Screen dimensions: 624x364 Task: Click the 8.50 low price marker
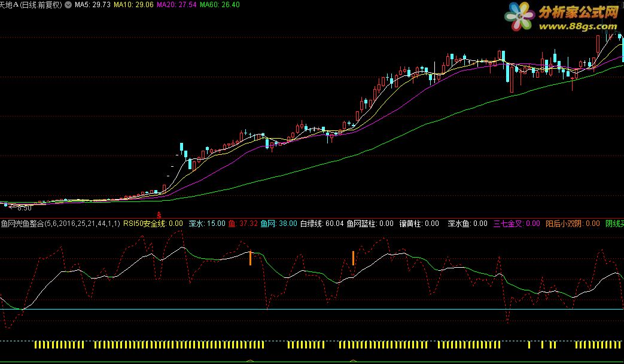(21, 208)
